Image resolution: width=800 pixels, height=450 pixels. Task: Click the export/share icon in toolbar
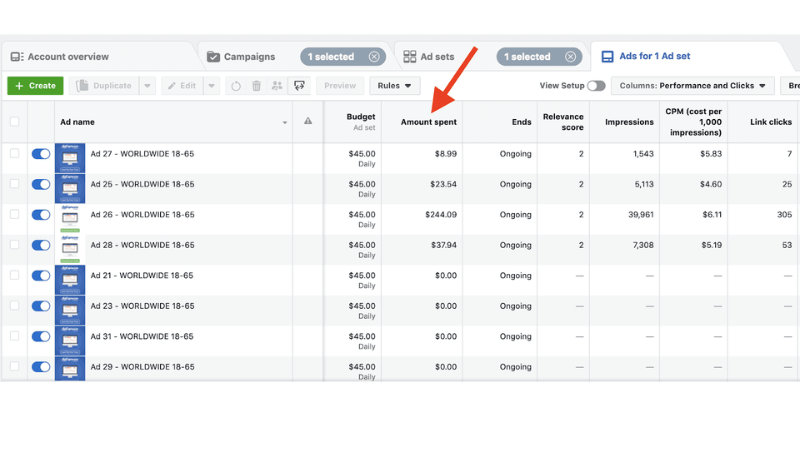click(x=299, y=86)
